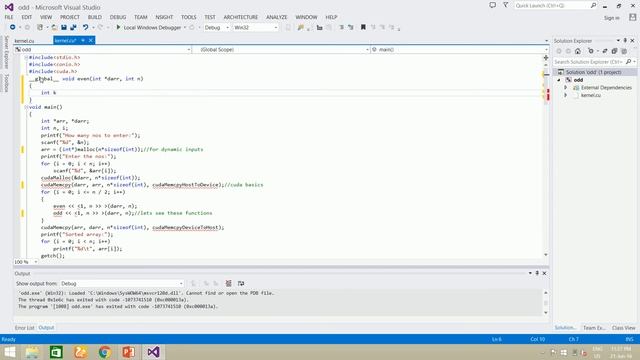The height and width of the screenshot is (360, 640).
Task: Open the main() member dropdown
Action: coord(460,49)
